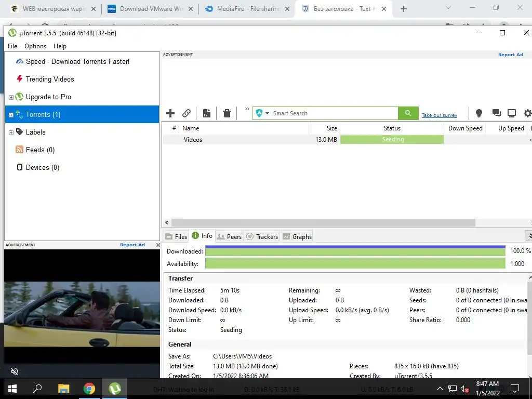Expand the Torrents (1) tree node
Screen dimensions: 532x399
tap(11, 115)
